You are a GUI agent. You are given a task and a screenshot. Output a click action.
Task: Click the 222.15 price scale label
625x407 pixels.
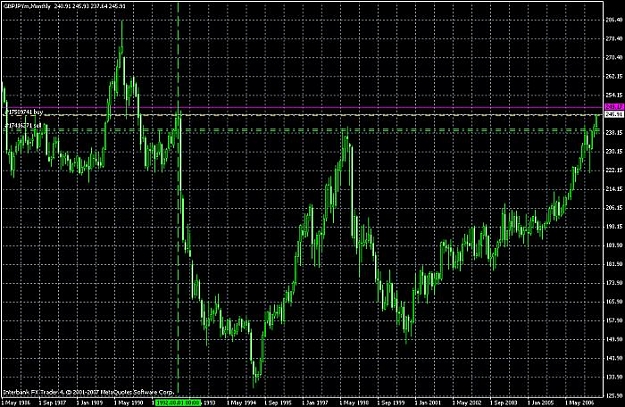(614, 170)
